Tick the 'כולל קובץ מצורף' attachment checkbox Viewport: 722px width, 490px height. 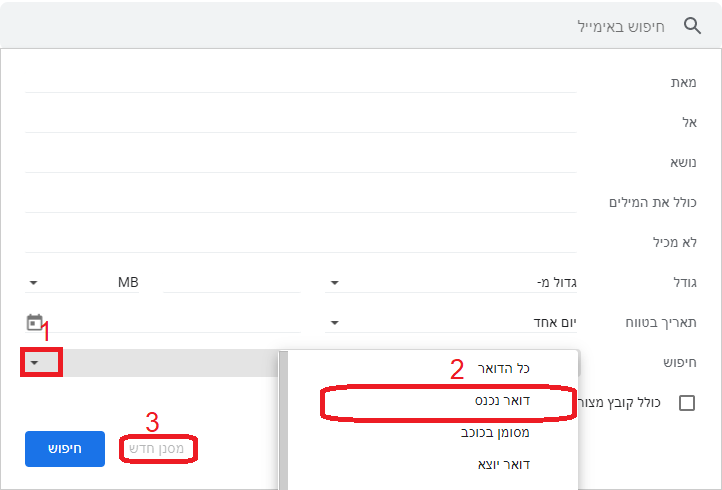[687, 403]
